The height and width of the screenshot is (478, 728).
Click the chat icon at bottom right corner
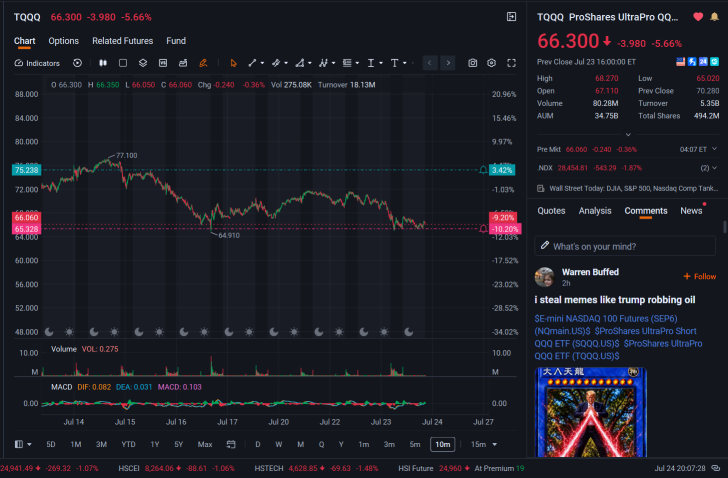716,468
